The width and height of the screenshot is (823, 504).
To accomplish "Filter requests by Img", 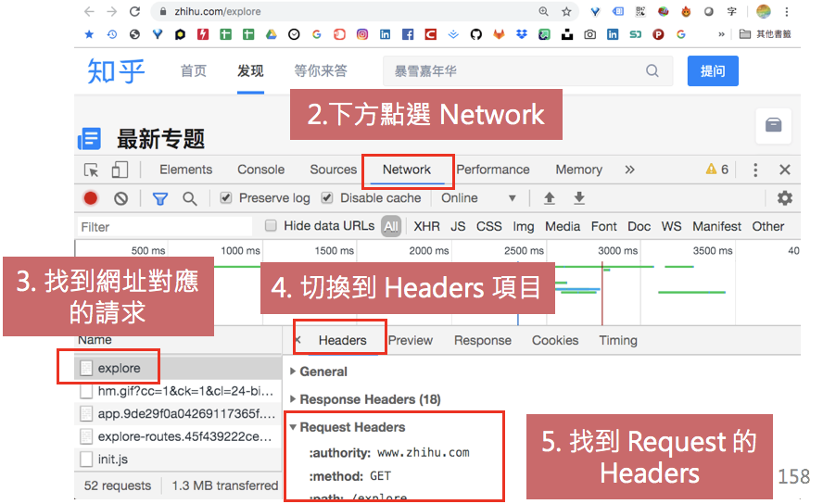I will [x=524, y=227].
